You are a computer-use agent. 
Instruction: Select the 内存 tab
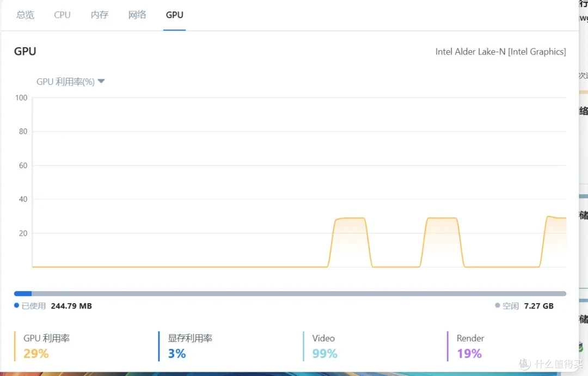click(100, 15)
